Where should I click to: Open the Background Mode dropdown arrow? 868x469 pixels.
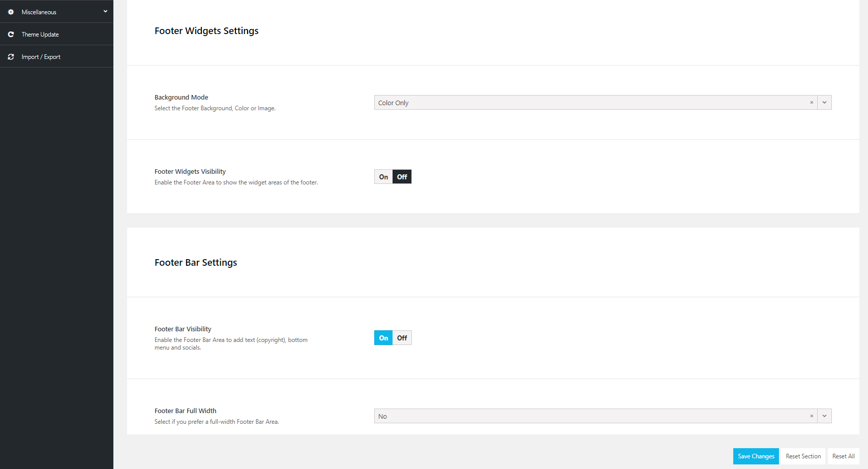(x=824, y=103)
